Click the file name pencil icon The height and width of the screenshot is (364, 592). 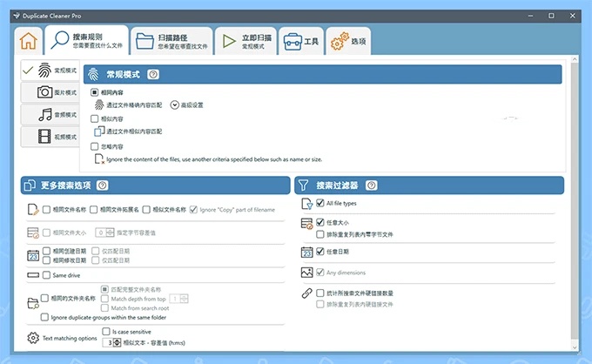pos(33,210)
